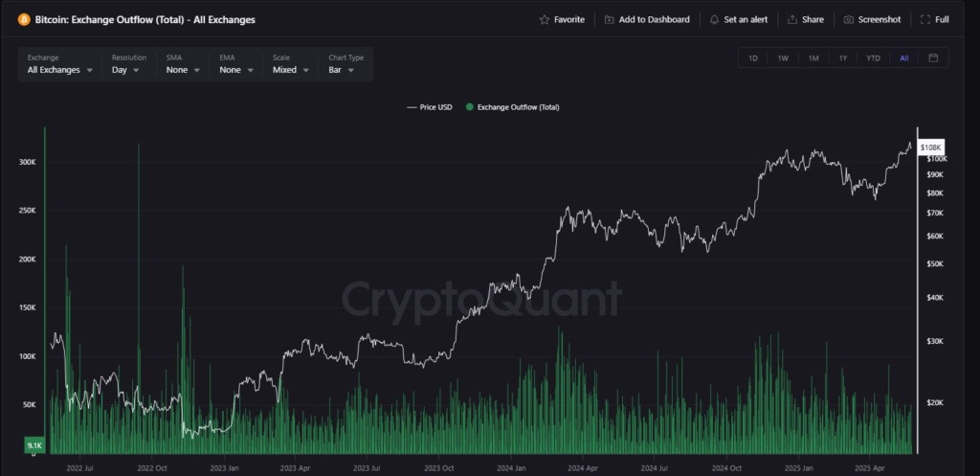Click the 50K left axis label
Viewport: 980px width, 476px height.
30,405
